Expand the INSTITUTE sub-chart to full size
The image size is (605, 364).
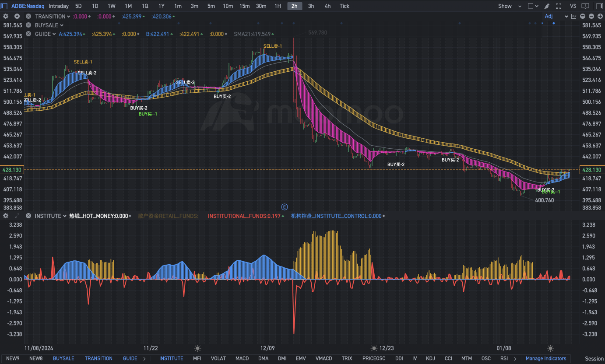17,216
